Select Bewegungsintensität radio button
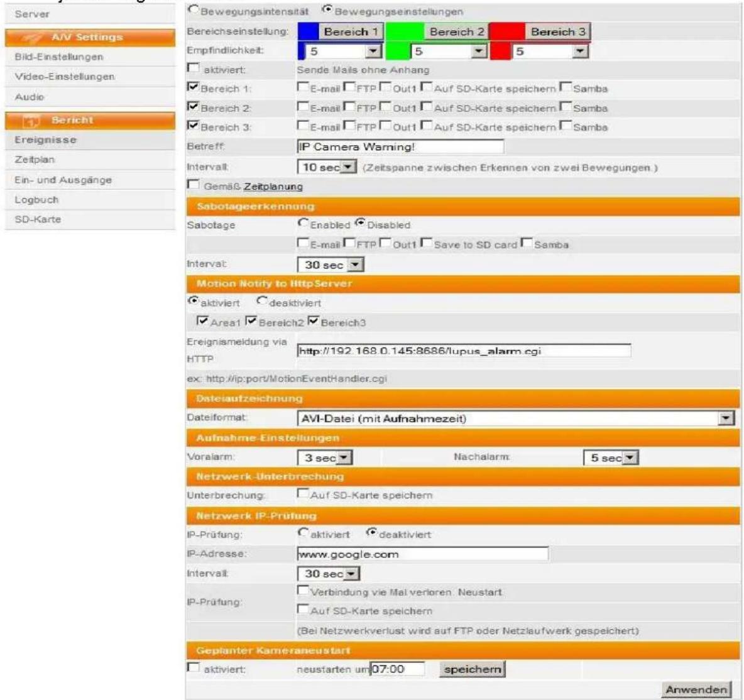Viewport: 744px width, 700px height. coord(194,9)
